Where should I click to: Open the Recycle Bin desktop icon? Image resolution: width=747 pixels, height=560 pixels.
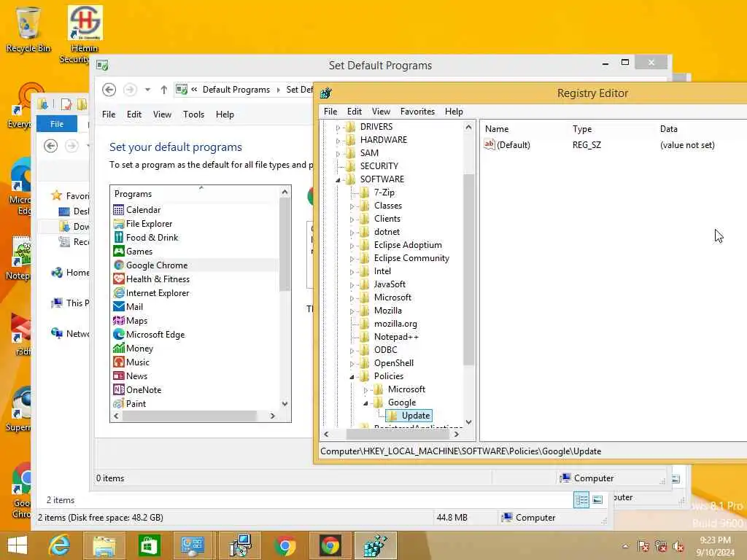pos(28,29)
